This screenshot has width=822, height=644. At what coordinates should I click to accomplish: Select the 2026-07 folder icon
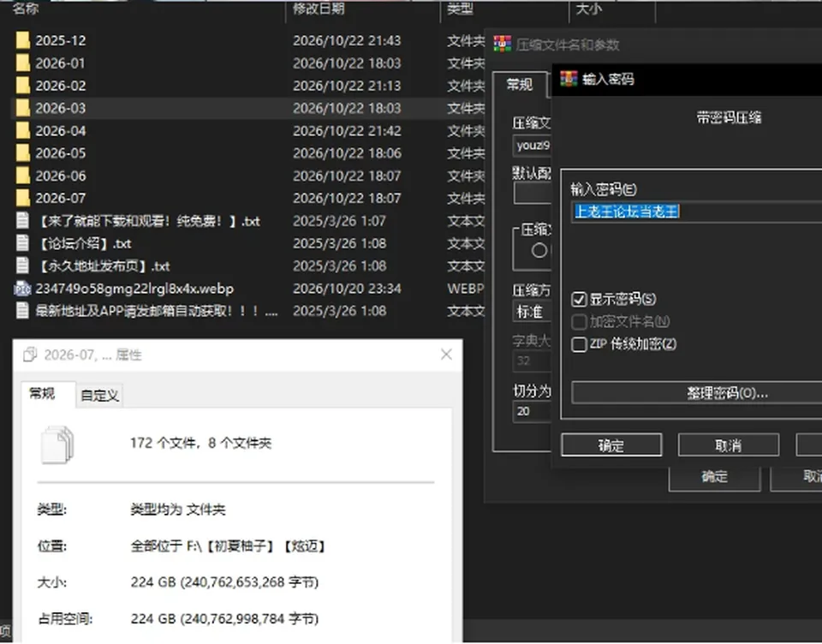[x=22, y=198]
